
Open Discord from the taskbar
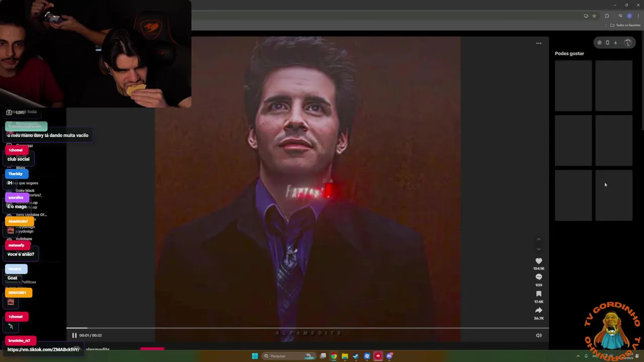click(x=389, y=356)
